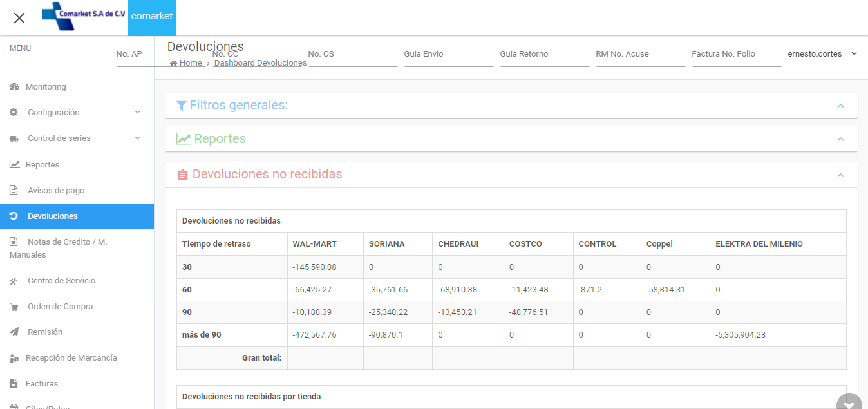The image size is (868, 409).
Task: Collapse the Reportes panel chevron
Action: (x=840, y=139)
